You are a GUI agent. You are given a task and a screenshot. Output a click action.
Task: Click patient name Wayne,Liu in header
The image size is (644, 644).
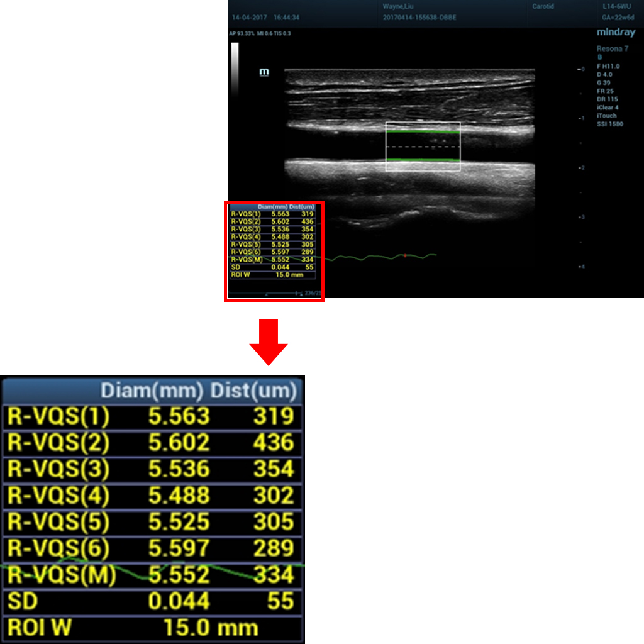click(397, 6)
